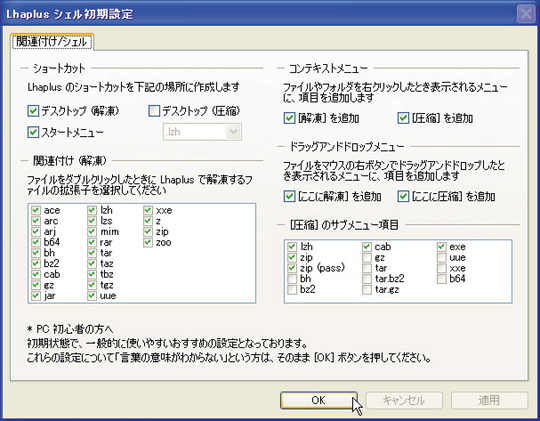Uncheck bh in association list
Viewport: 540px width, 421px height.
point(36,253)
